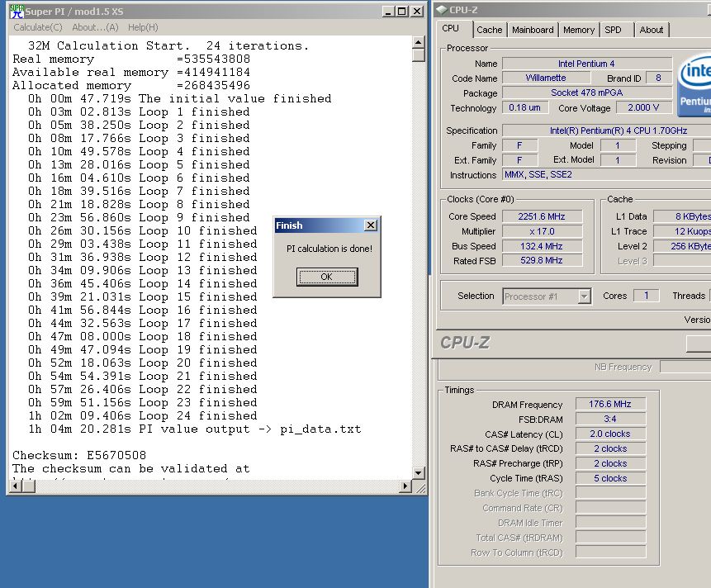Click the DRAM Frequency value 176.6 MHz
This screenshot has width=711, height=588.
610,404
